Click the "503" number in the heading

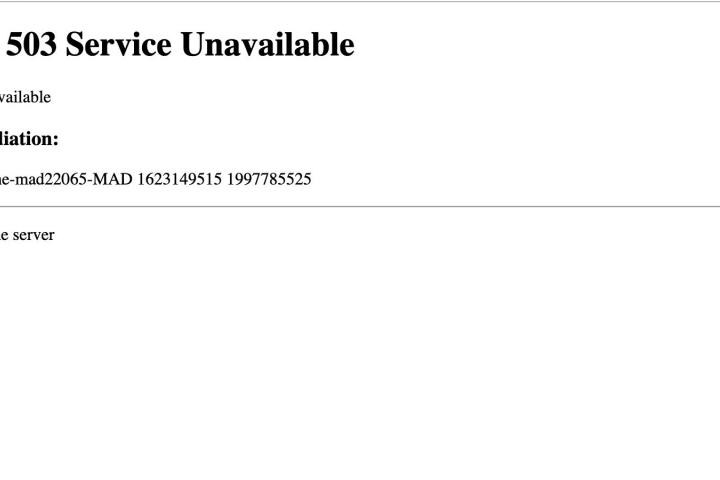(x=31, y=45)
